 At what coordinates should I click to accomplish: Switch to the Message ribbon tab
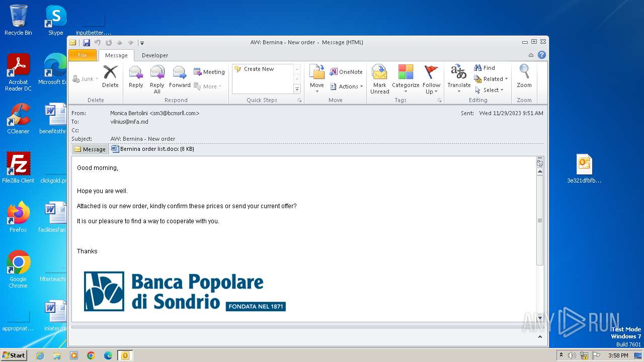(116, 55)
